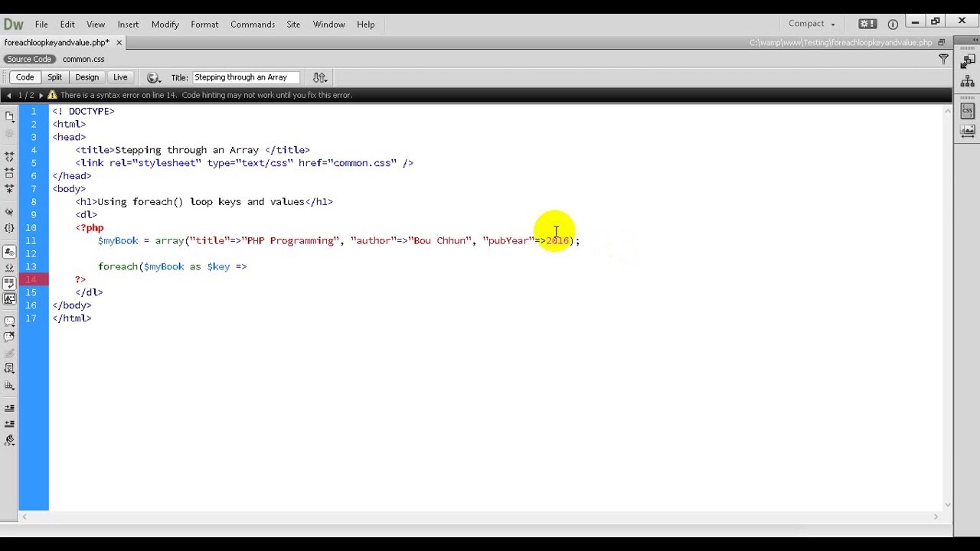The height and width of the screenshot is (551, 980).
Task: Click the vertical scrollbar down arrow
Action: pos(948,504)
